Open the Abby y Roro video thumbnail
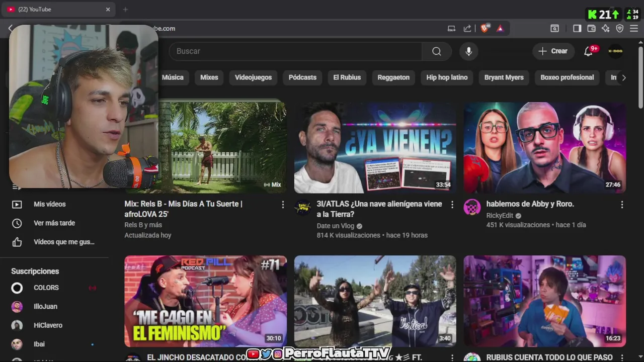644x362 pixels. coord(544,148)
